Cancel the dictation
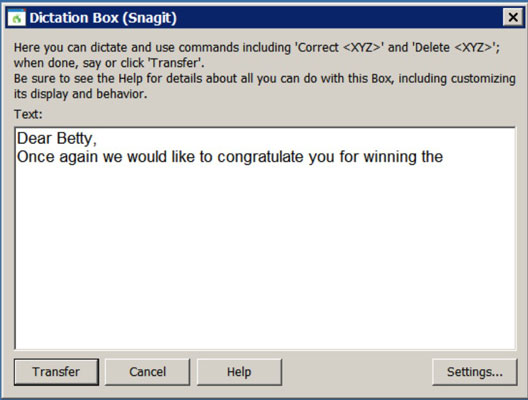This screenshot has width=528, height=400. (147, 372)
